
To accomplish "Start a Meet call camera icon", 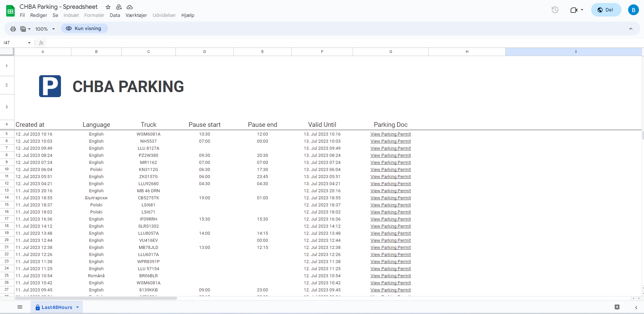I will tap(574, 10).
